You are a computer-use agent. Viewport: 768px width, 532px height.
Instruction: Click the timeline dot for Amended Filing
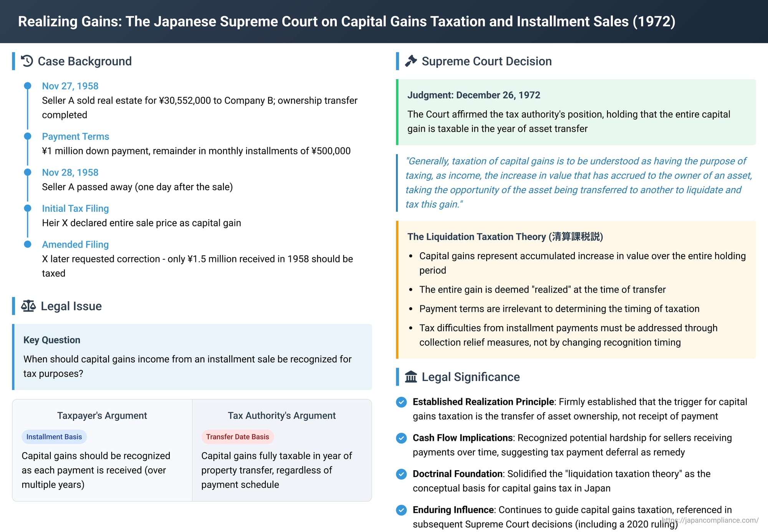click(28, 244)
